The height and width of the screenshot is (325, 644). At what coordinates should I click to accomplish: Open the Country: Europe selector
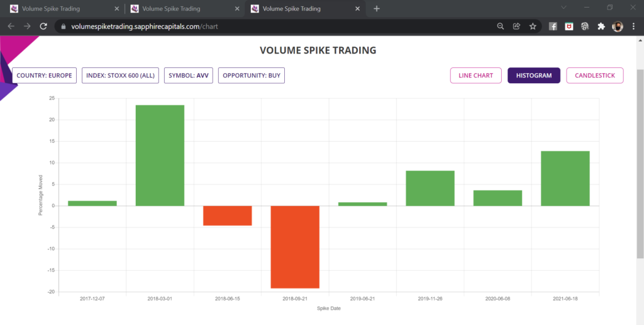tap(44, 76)
